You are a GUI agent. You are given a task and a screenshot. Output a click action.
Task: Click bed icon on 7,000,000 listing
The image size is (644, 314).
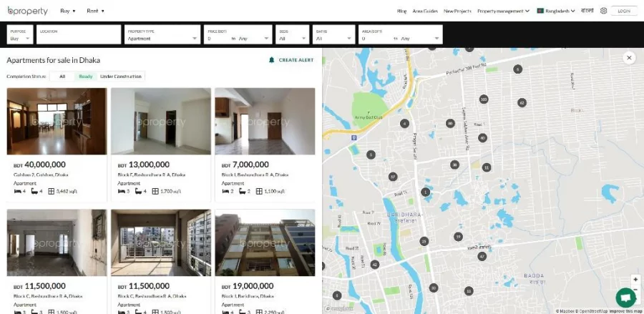225,191
